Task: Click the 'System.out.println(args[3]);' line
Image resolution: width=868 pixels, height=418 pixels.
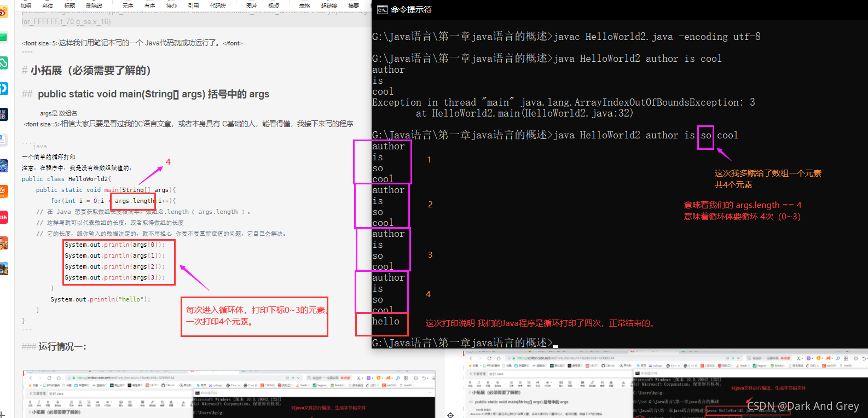Action: point(114,277)
